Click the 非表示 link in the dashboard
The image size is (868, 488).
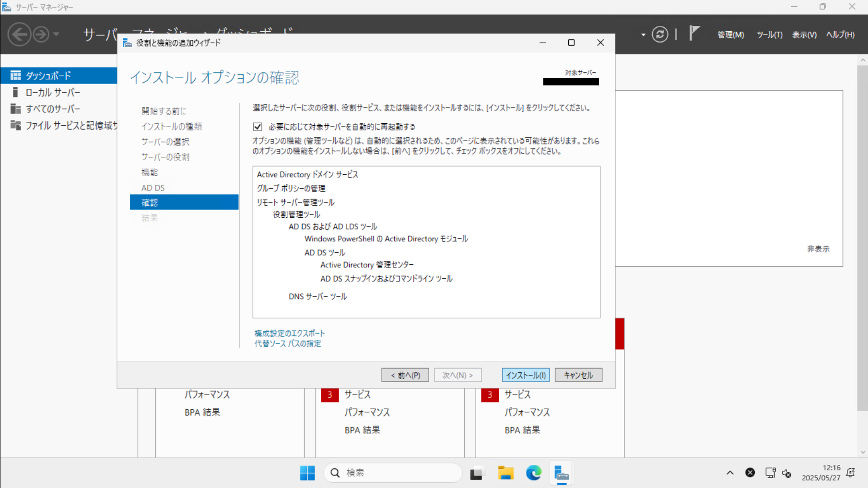coord(818,249)
